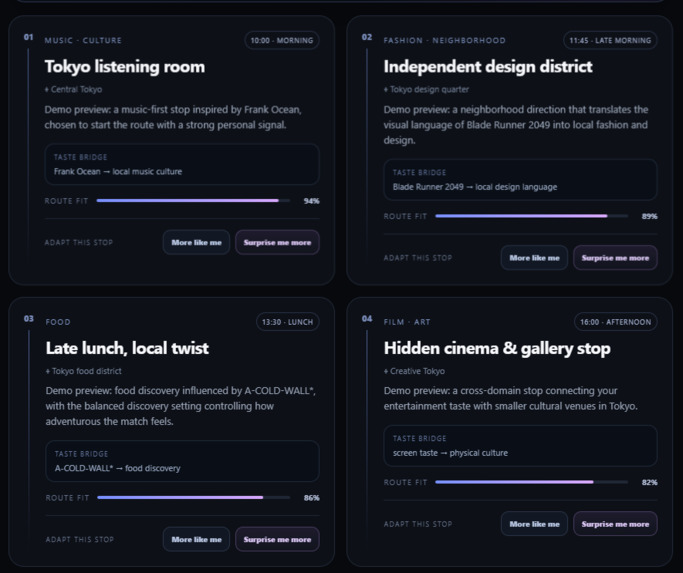Click the 86% route fit value
This screenshot has height=573, width=683.
coord(311,498)
